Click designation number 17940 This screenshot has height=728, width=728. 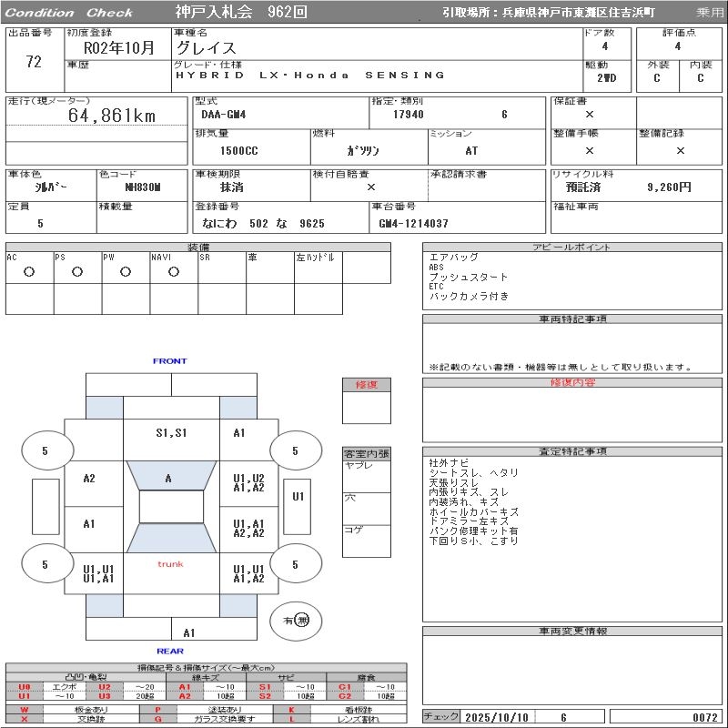408,115
